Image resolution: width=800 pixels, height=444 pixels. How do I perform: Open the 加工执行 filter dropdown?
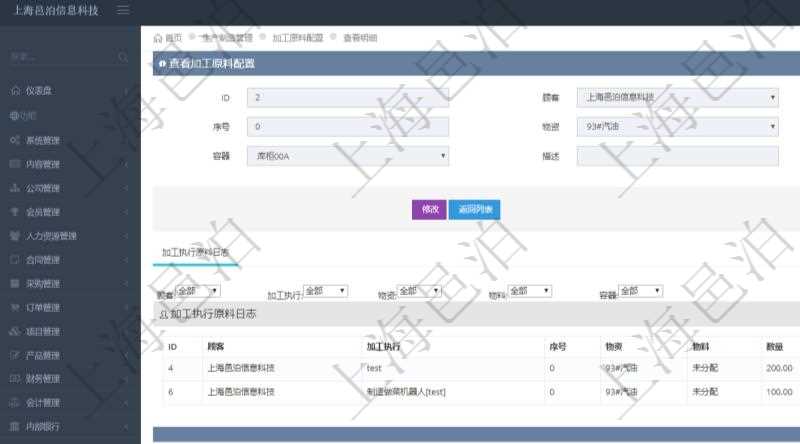click(x=325, y=291)
